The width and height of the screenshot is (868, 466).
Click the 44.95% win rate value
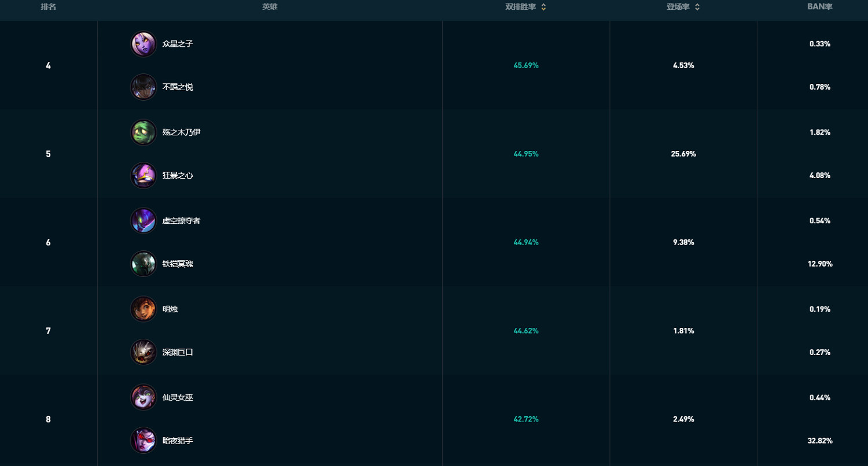click(x=526, y=154)
